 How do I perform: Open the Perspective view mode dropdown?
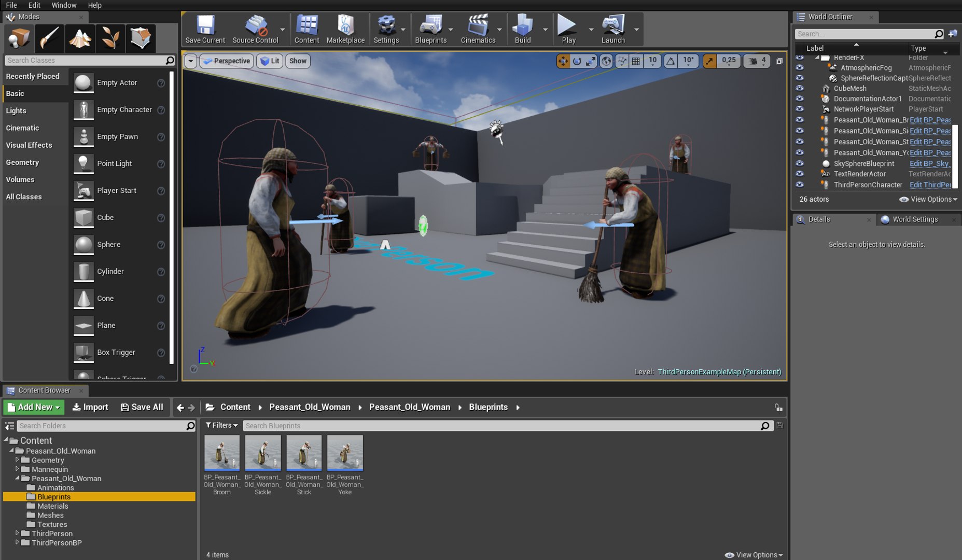(227, 61)
